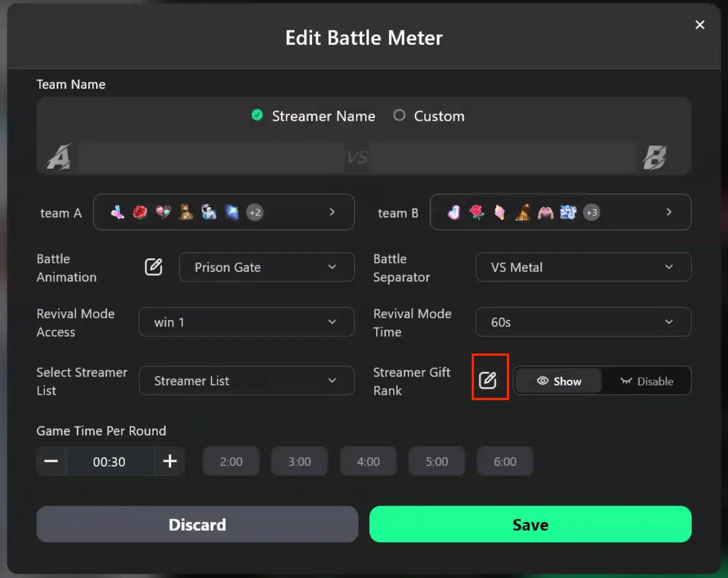Expand the Revival Mode Time dropdown
Image resolution: width=728 pixels, height=578 pixels.
(x=583, y=322)
